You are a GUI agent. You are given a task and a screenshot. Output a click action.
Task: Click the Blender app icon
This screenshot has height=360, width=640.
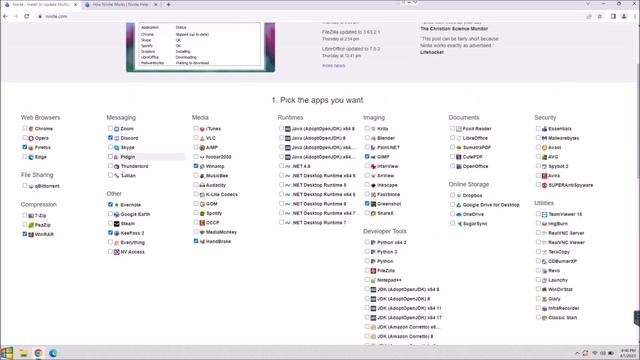[373, 138]
